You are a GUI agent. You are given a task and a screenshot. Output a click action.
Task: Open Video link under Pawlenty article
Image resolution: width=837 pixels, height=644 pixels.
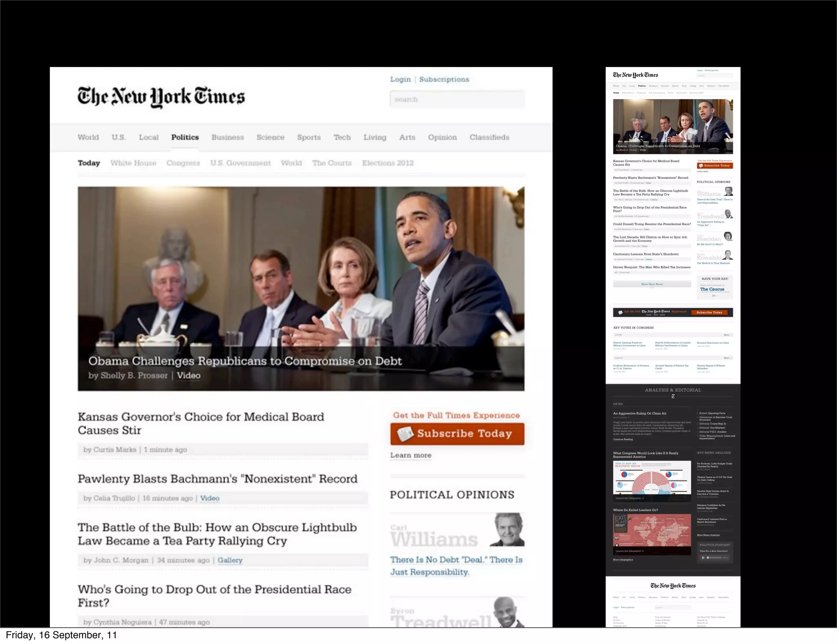[210, 498]
